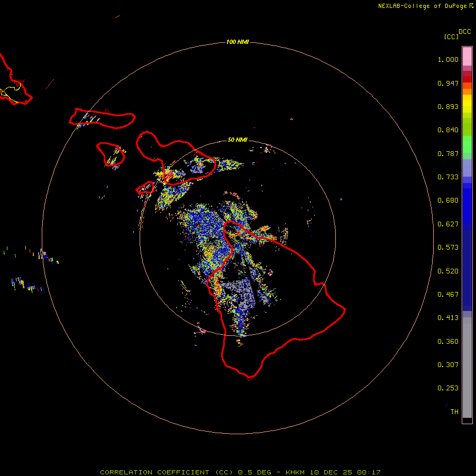The width and height of the screenshot is (476, 476).
Task: Click the 100 NMI range ring label
Action: [237, 42]
